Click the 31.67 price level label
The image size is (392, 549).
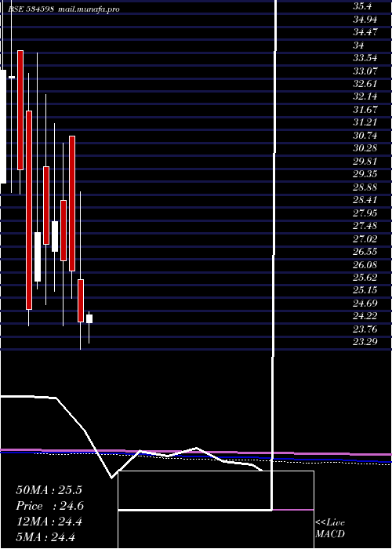(365, 110)
